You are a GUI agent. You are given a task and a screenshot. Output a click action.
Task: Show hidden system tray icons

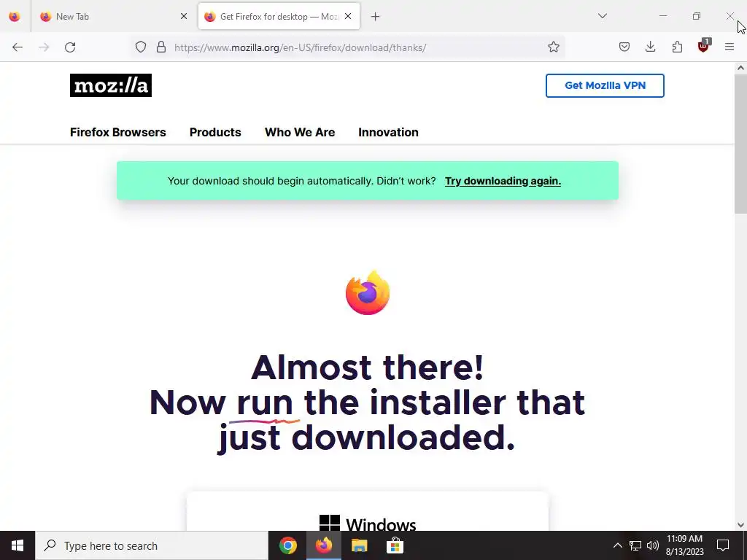pyautogui.click(x=617, y=545)
